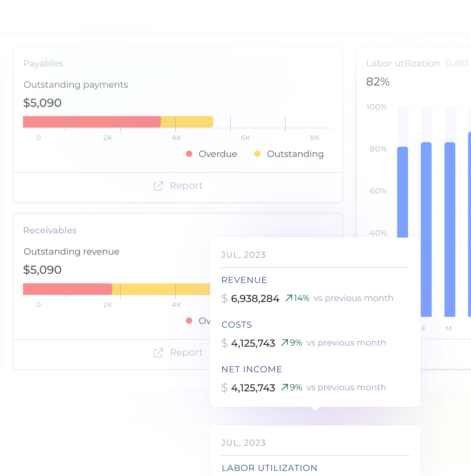Click the JUL, 2023 date above LABOR UTILIZATION

point(243,443)
